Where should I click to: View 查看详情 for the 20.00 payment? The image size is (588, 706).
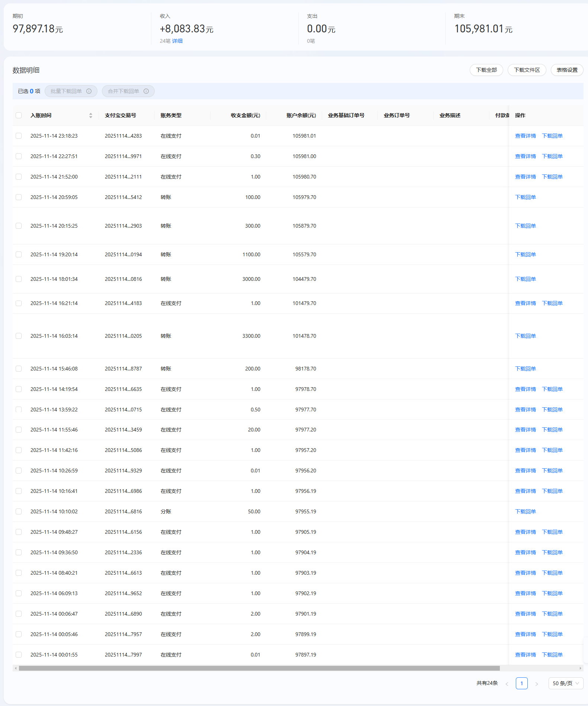click(525, 430)
